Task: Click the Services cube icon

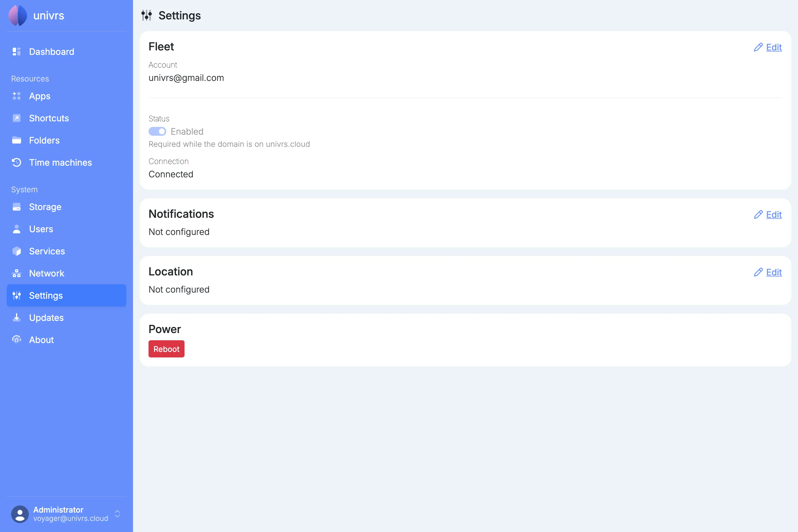Action: pos(17,251)
